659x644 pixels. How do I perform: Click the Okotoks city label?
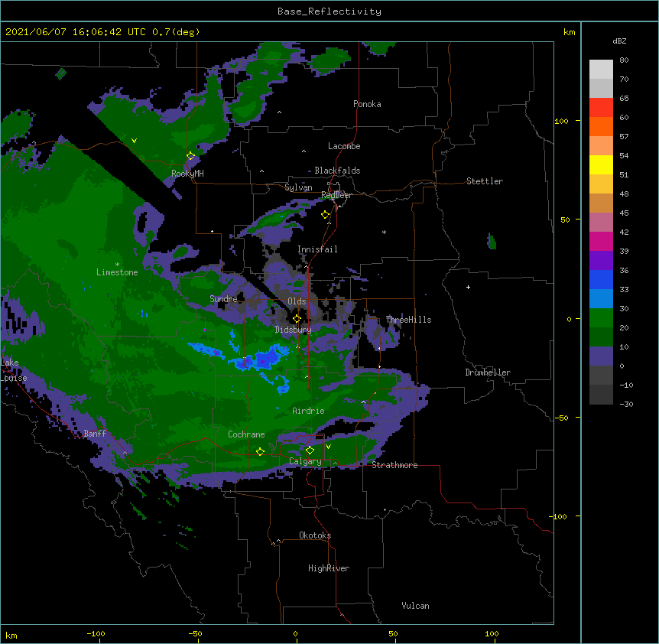coord(315,535)
